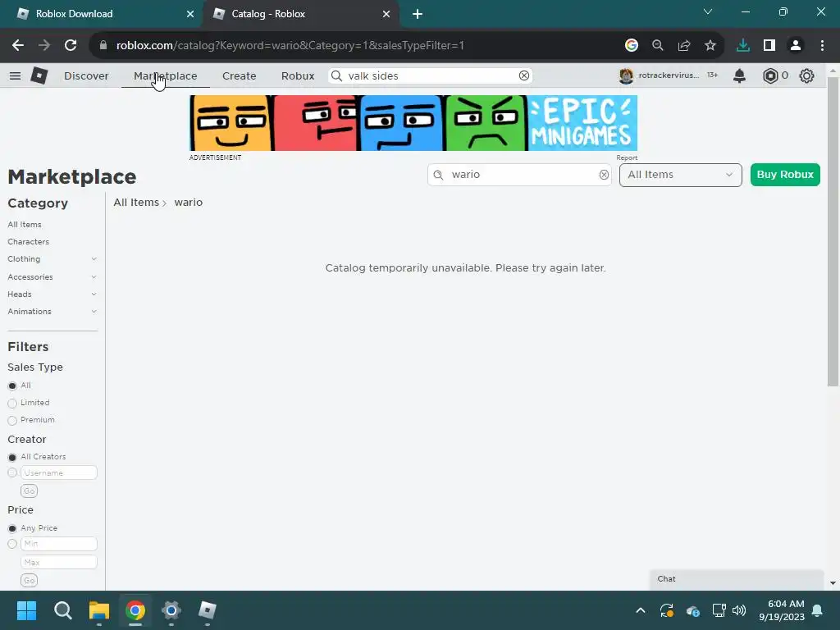The width and height of the screenshot is (840, 630).
Task: Click the Max price field
Action: 59,562
